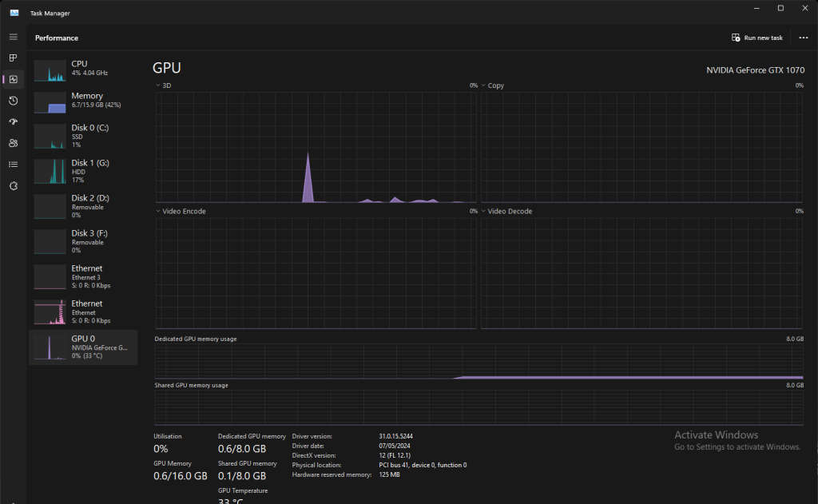Select Disk 0 (C:) SSD thumbnail graph
Viewport: 818px width, 504px height.
pyautogui.click(x=50, y=137)
